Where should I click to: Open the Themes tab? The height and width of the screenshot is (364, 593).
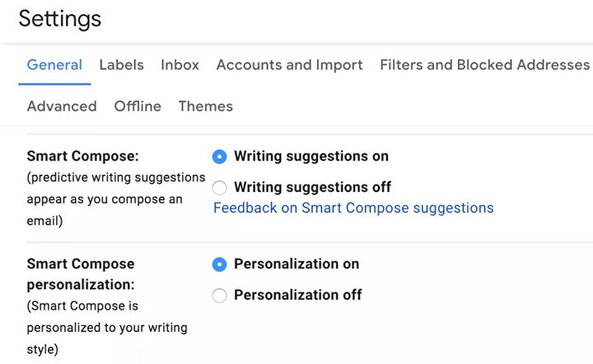point(206,106)
